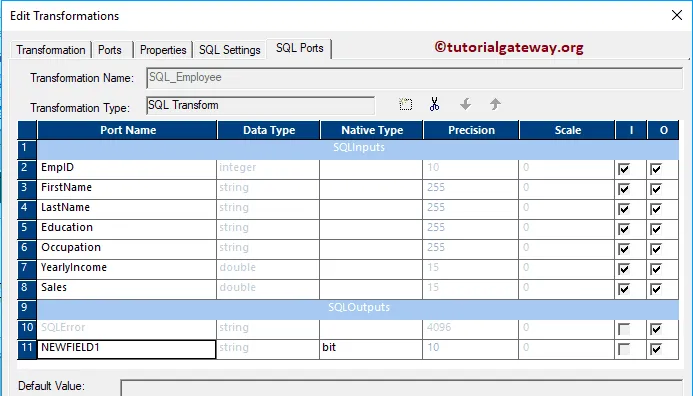Select the YearlyIncome port name cell
The width and height of the screenshot is (693, 396).
point(126,269)
